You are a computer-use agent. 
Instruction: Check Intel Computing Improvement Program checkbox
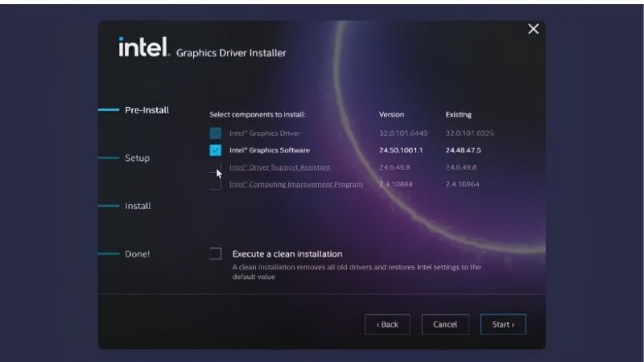pos(215,184)
